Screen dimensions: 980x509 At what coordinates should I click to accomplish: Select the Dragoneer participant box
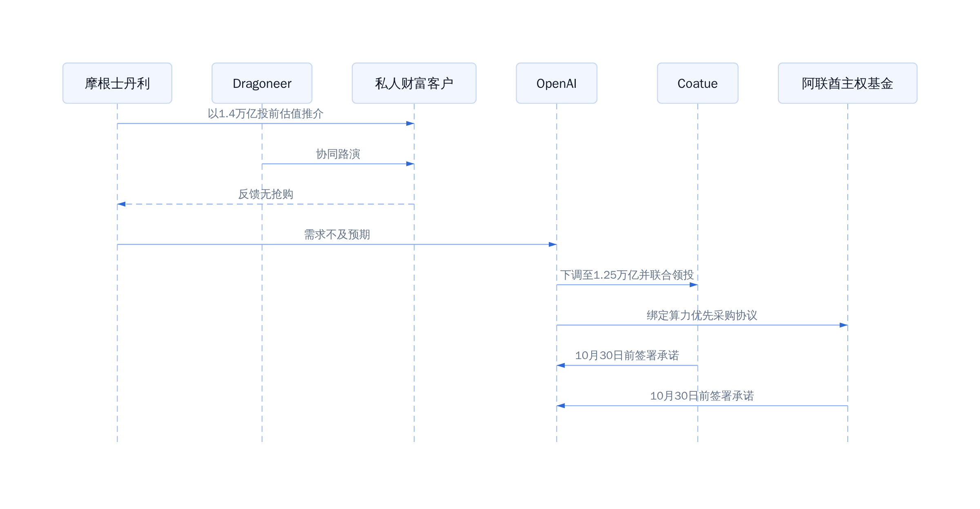coord(262,83)
